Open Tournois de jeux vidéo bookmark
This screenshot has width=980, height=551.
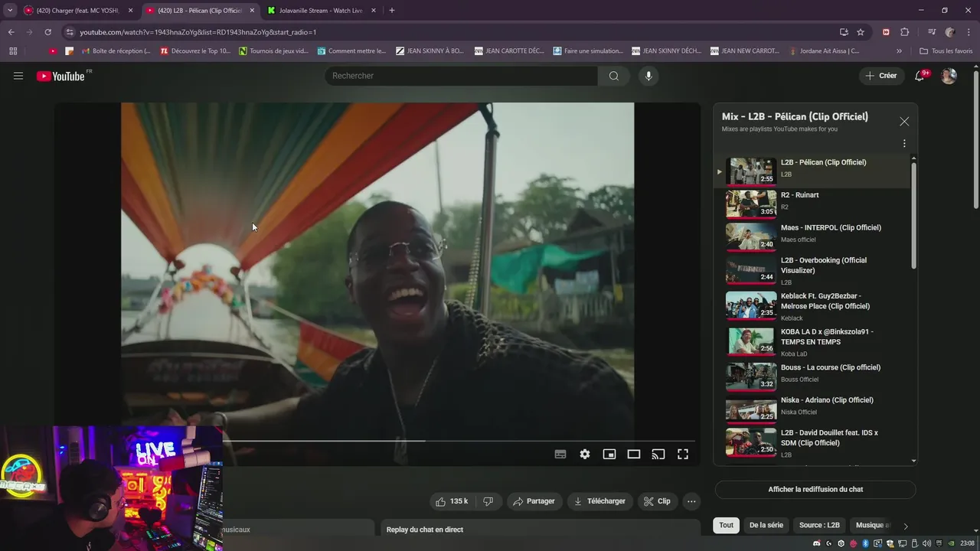(x=273, y=51)
